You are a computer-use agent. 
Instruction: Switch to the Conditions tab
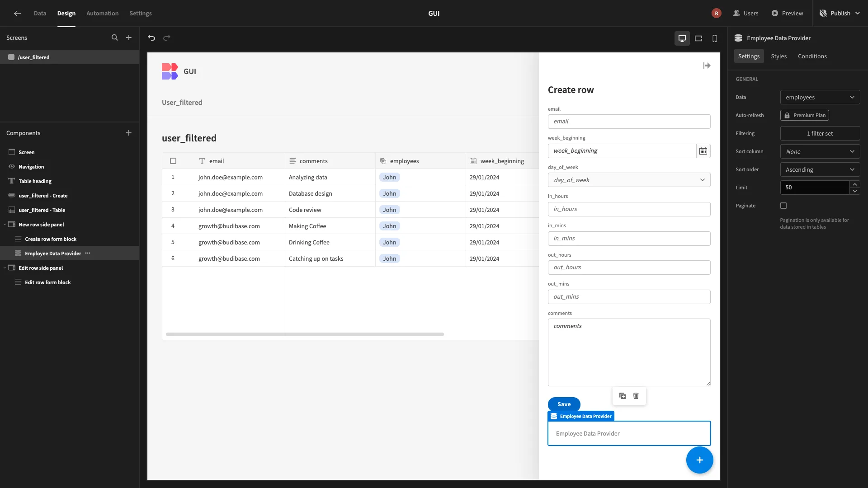[x=812, y=56]
